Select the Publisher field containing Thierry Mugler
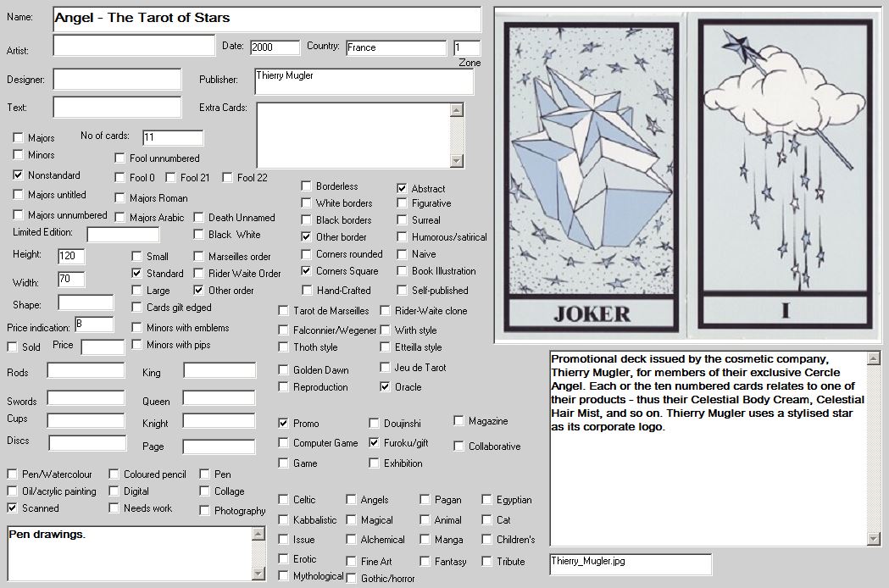 pyautogui.click(x=363, y=82)
